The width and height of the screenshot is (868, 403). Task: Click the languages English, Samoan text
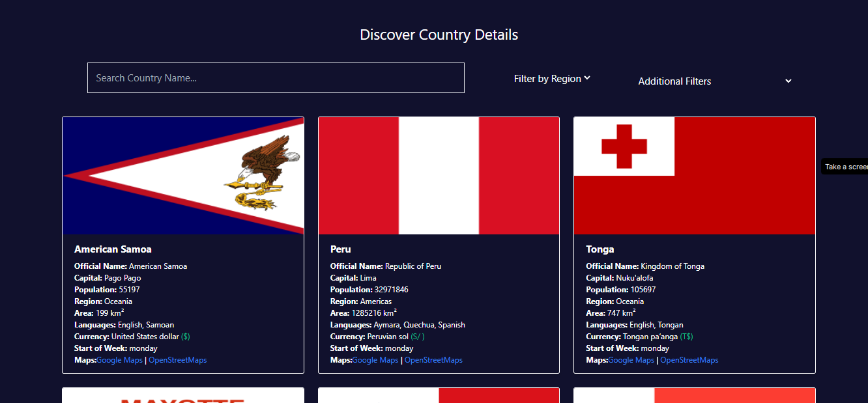[x=146, y=325]
